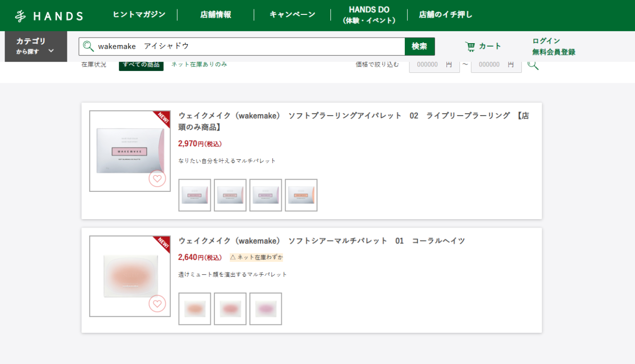Viewport: 635px width, 364px height.
Task: Click the カート link
Action: click(x=490, y=46)
